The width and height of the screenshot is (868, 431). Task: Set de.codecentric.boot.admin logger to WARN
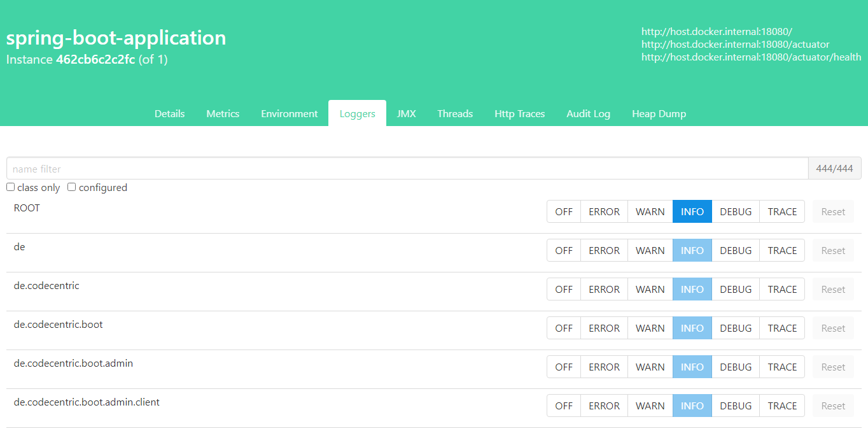click(x=650, y=367)
